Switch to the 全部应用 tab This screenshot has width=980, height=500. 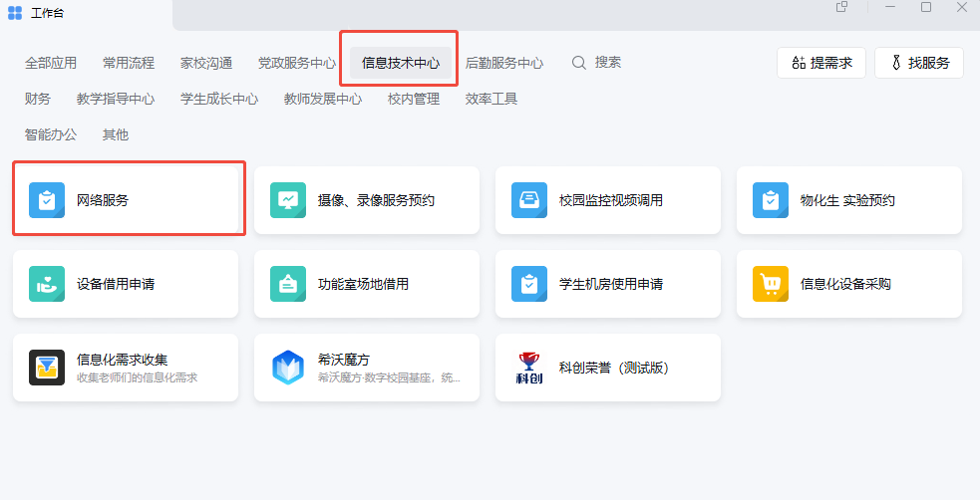[x=51, y=63]
